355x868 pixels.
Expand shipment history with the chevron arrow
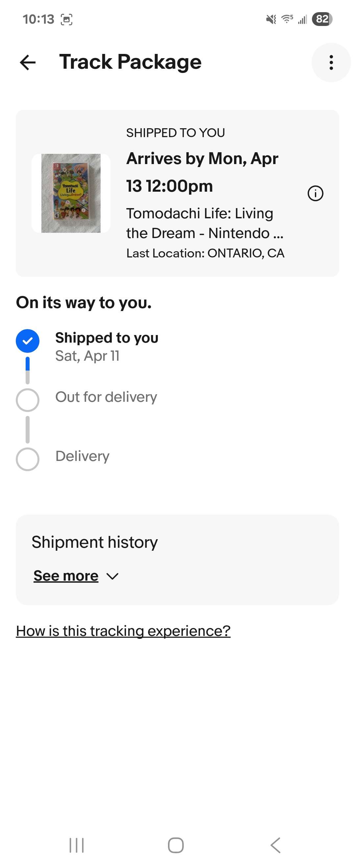click(x=112, y=576)
